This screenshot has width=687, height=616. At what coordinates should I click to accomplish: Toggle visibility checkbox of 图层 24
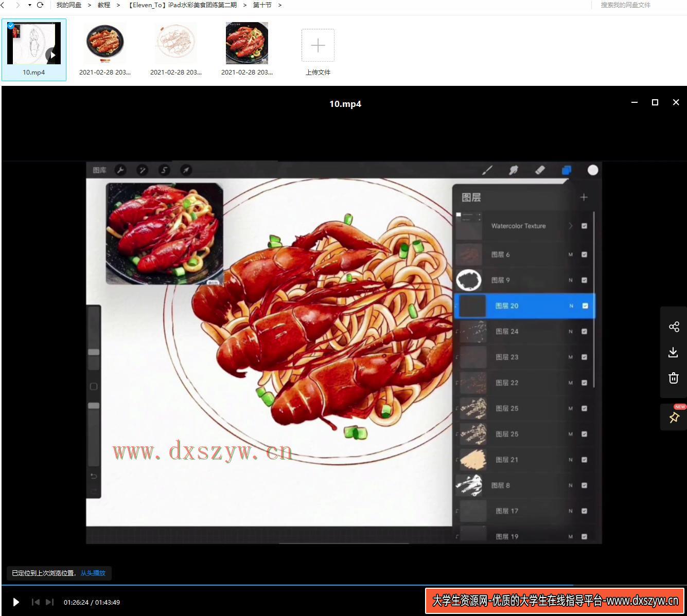[584, 332]
